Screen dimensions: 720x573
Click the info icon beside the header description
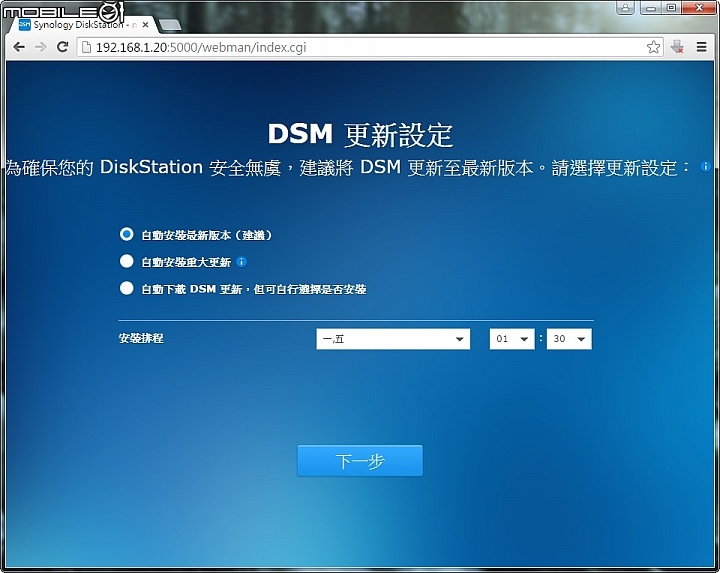[705, 167]
